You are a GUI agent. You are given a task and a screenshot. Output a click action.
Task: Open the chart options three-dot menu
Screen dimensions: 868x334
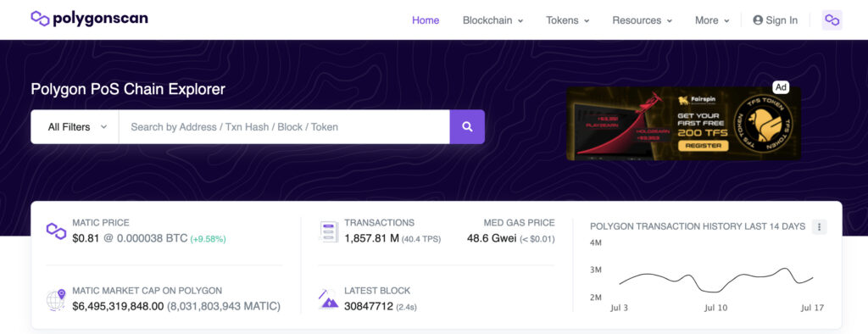coord(820,226)
